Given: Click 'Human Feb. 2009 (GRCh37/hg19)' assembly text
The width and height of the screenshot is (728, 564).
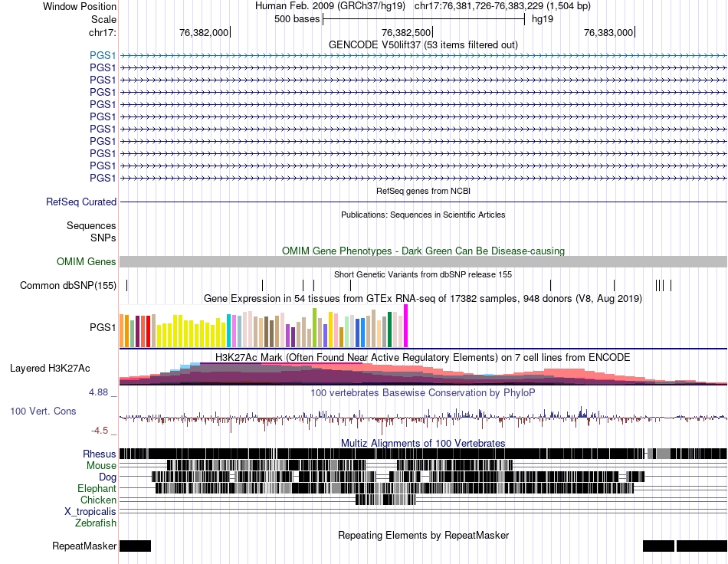Looking at the screenshot, I should pos(330,6).
